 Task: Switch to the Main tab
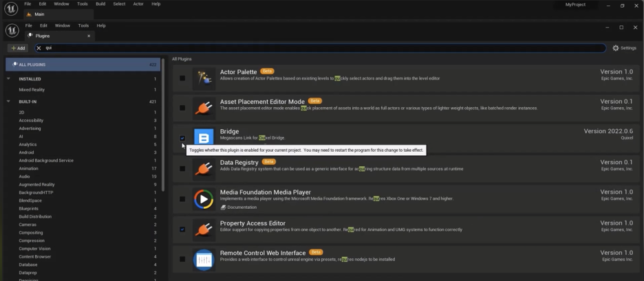coord(58,14)
